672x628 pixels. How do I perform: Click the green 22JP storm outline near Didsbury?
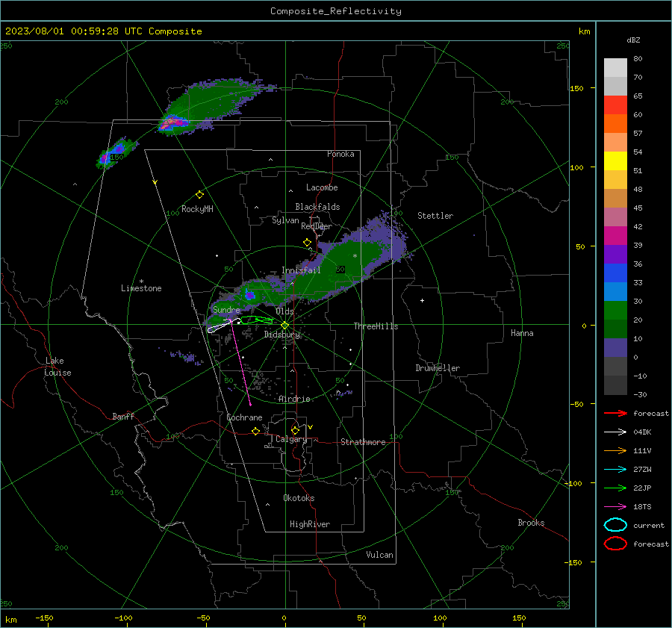257,320
